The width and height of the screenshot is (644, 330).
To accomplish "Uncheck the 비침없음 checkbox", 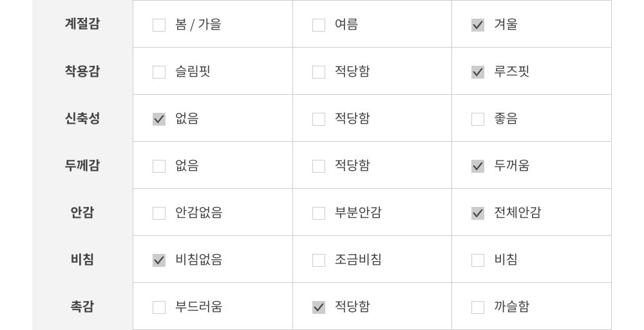I will click(x=159, y=260).
